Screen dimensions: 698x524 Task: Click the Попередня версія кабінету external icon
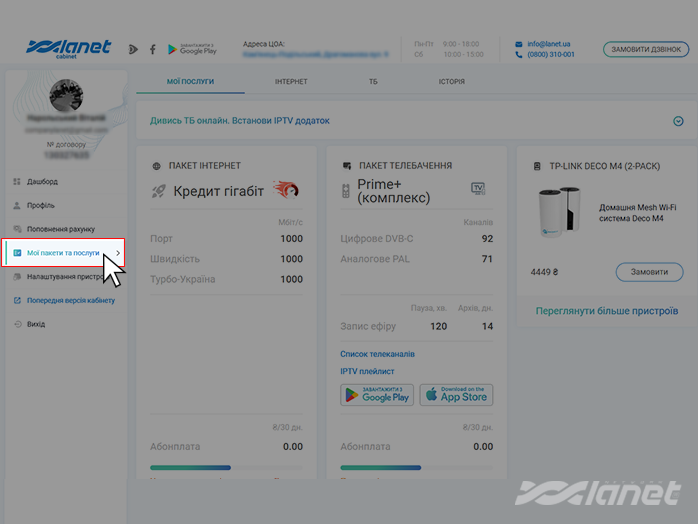pyautogui.click(x=17, y=301)
